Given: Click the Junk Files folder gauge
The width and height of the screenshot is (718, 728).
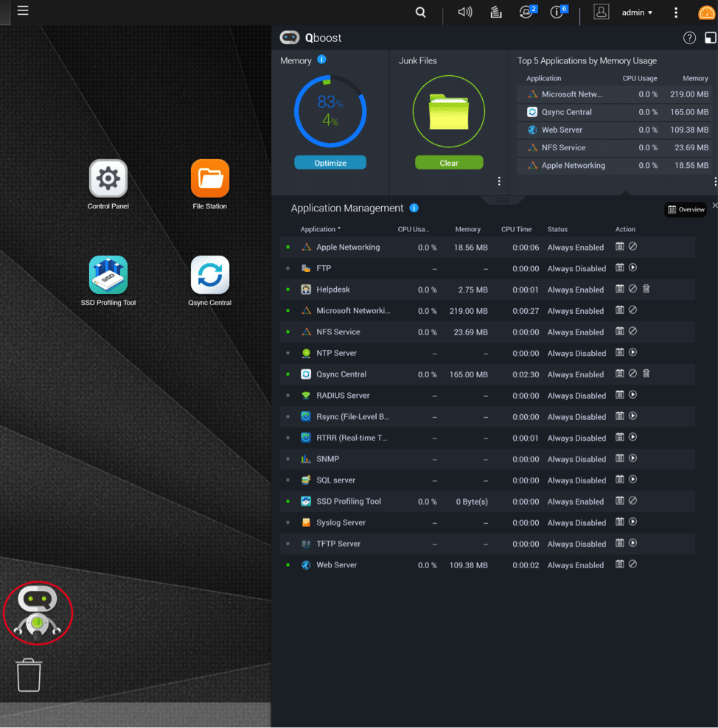Looking at the screenshot, I should [x=449, y=111].
